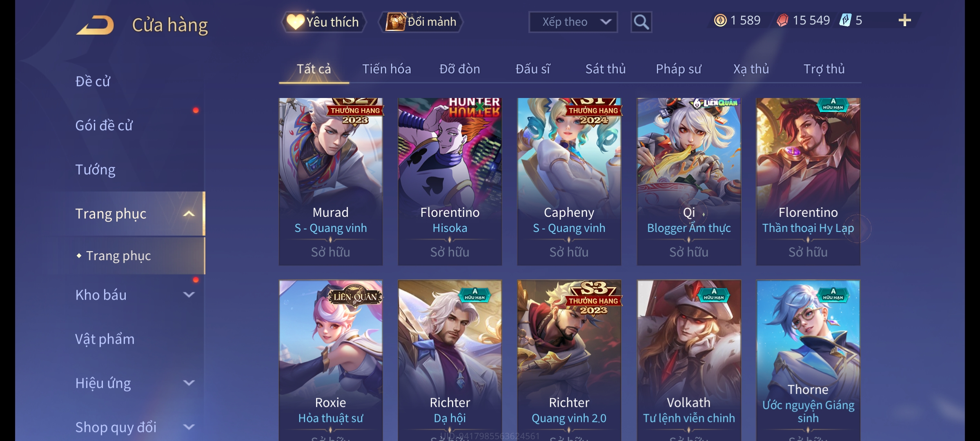
Task: Open the Xếp theo sort dropdown
Action: [x=573, y=22]
